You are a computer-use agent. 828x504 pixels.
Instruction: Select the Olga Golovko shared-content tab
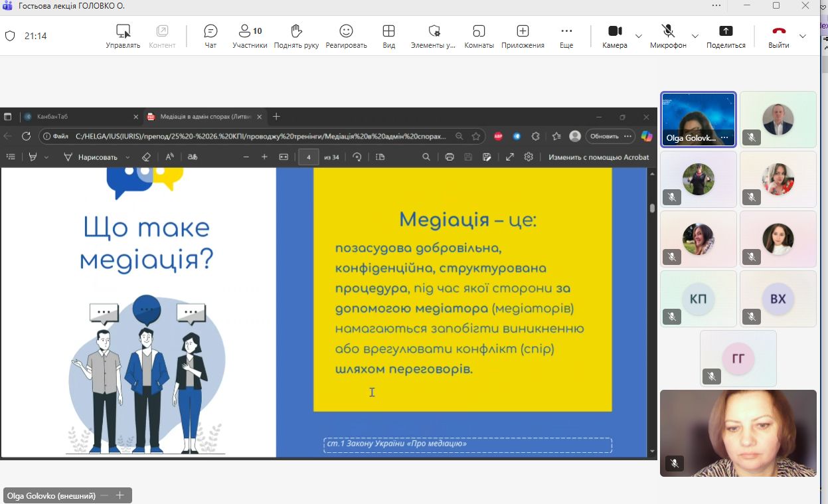point(52,495)
